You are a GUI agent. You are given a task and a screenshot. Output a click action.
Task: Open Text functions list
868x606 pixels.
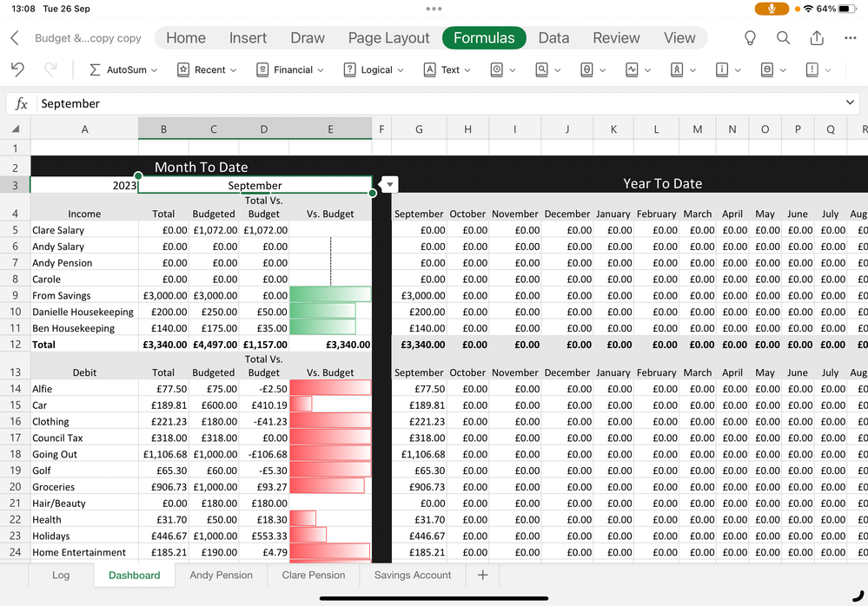447,69
